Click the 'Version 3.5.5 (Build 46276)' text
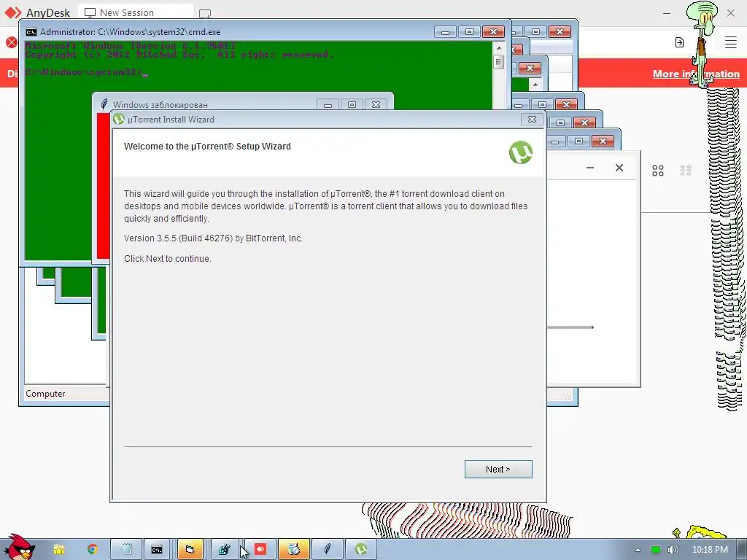This screenshot has width=747, height=560. click(178, 238)
